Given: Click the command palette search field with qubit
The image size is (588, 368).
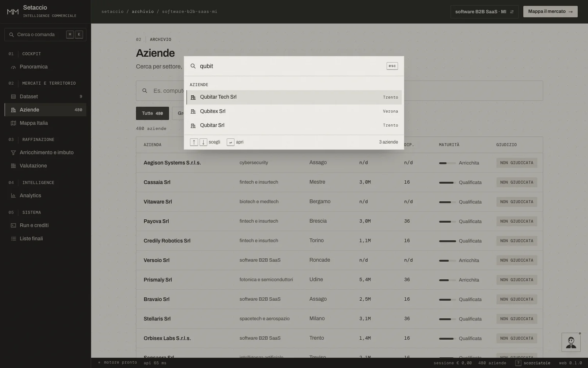Looking at the screenshot, I should (290, 66).
